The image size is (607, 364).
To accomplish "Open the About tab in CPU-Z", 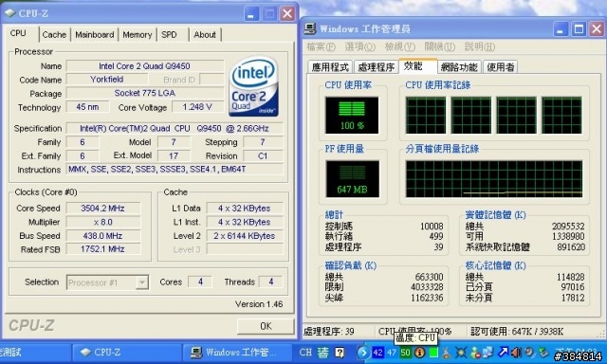I will coord(205,35).
